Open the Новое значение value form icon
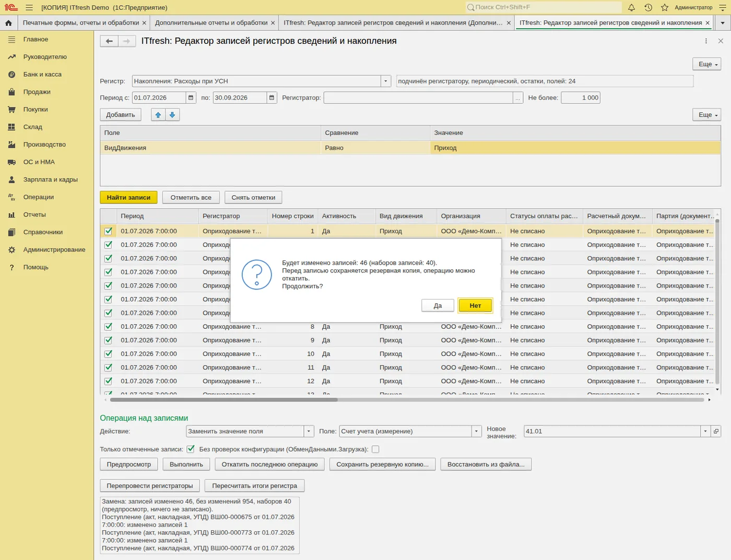The height and width of the screenshot is (560, 731). 716,431
